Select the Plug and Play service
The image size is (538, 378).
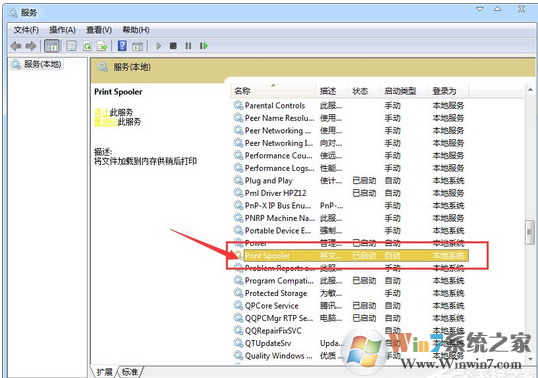pyautogui.click(x=350, y=180)
